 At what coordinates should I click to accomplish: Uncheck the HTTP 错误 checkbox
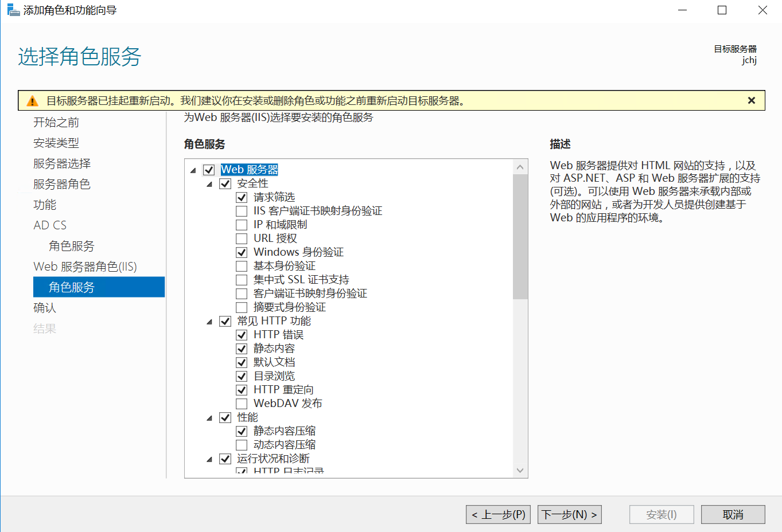pyautogui.click(x=242, y=335)
